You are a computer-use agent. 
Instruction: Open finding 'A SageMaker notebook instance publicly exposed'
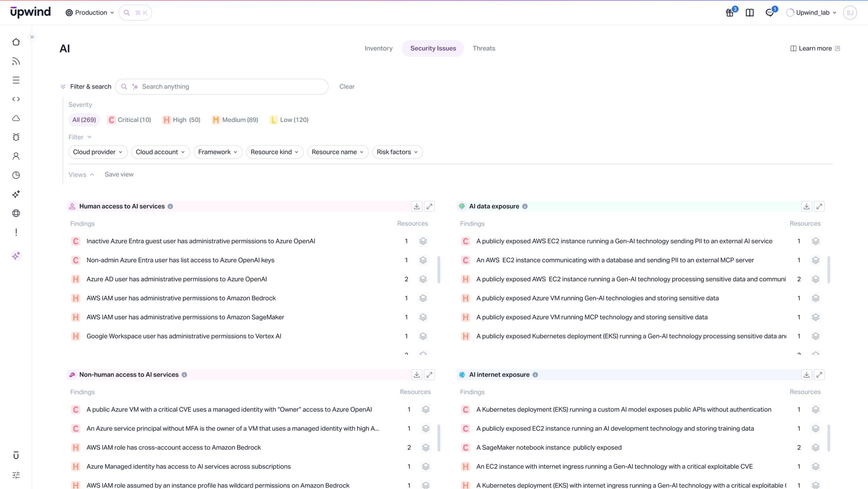(x=549, y=447)
